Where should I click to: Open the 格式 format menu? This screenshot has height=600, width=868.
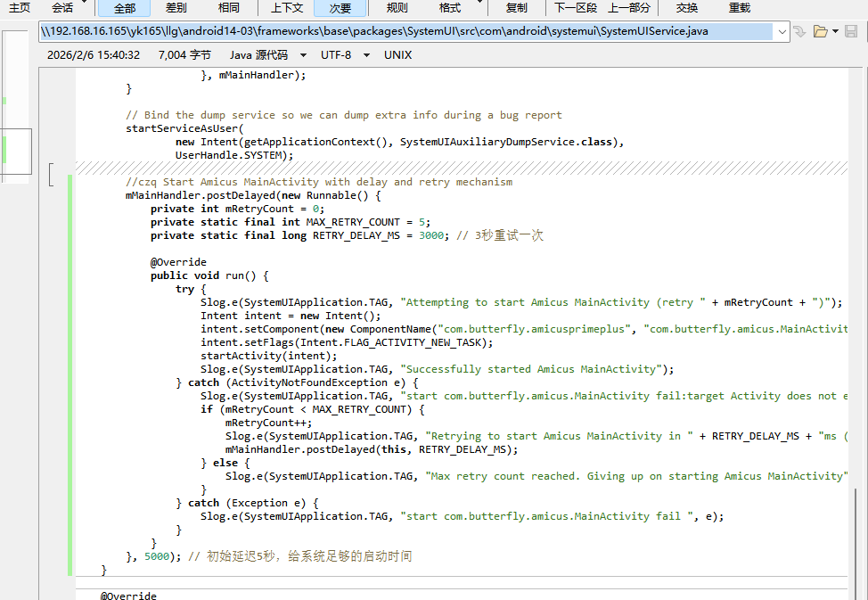[449, 8]
